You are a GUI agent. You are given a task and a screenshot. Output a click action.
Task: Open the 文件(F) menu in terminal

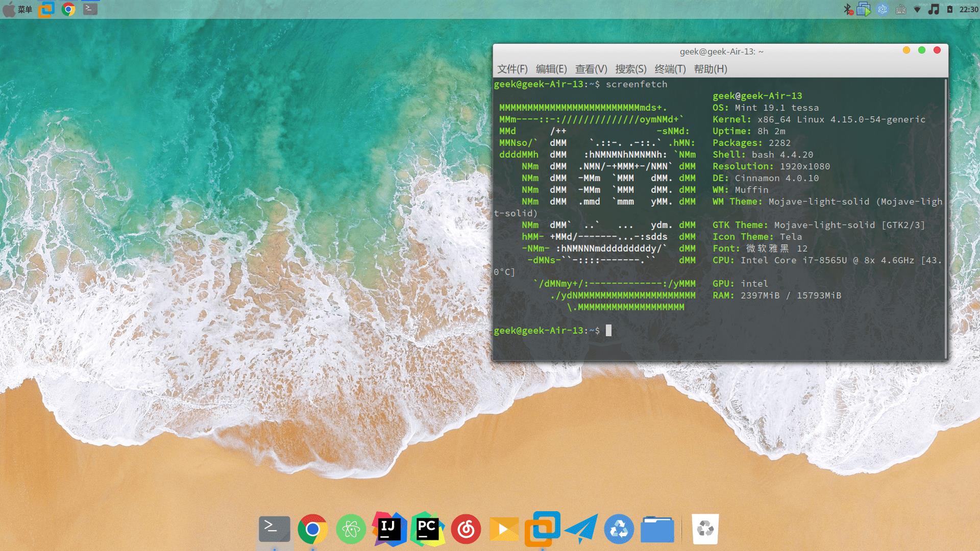click(x=512, y=69)
